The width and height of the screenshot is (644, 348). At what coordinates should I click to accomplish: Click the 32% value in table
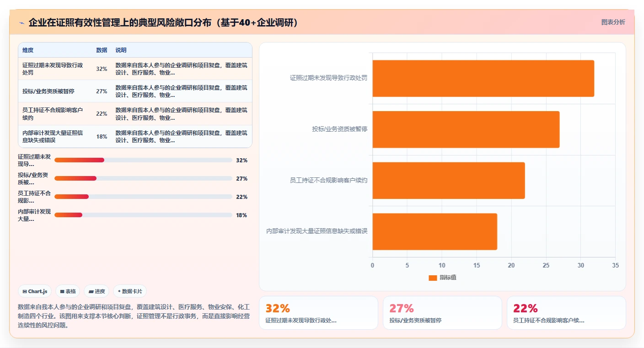(x=102, y=69)
